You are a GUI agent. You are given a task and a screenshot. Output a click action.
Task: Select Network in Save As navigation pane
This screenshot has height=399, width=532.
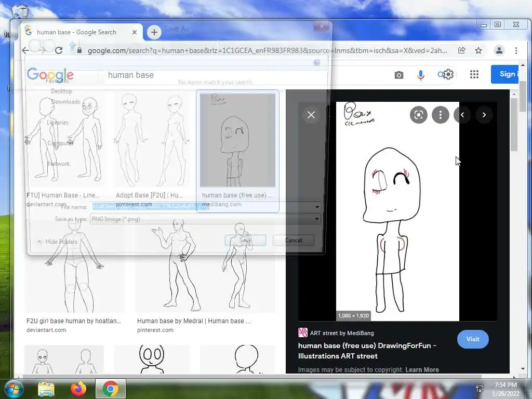[x=59, y=164]
